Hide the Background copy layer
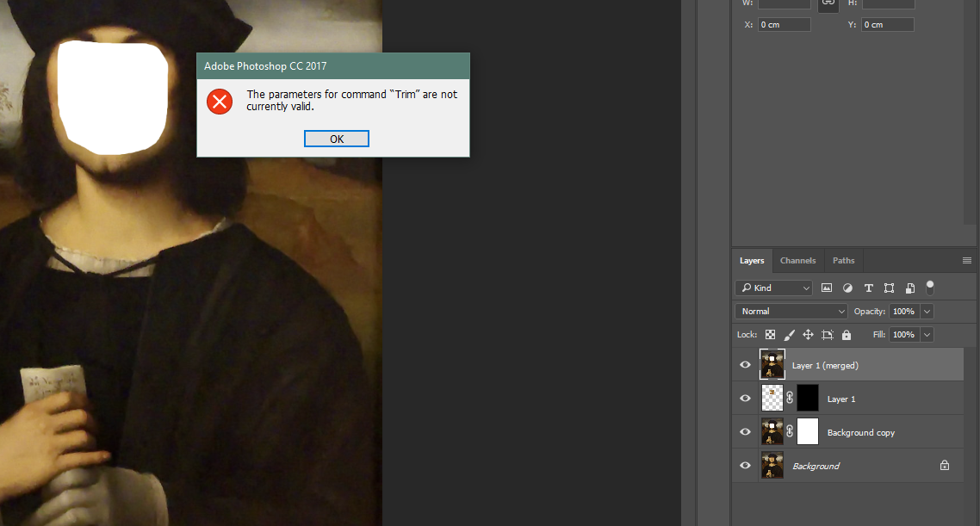The width and height of the screenshot is (980, 526). click(x=745, y=432)
